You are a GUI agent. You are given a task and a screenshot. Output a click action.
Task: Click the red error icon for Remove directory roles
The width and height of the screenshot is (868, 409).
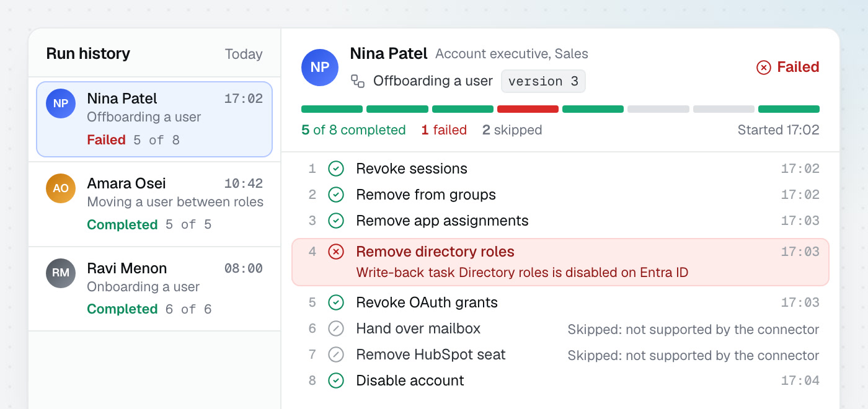pyautogui.click(x=335, y=252)
